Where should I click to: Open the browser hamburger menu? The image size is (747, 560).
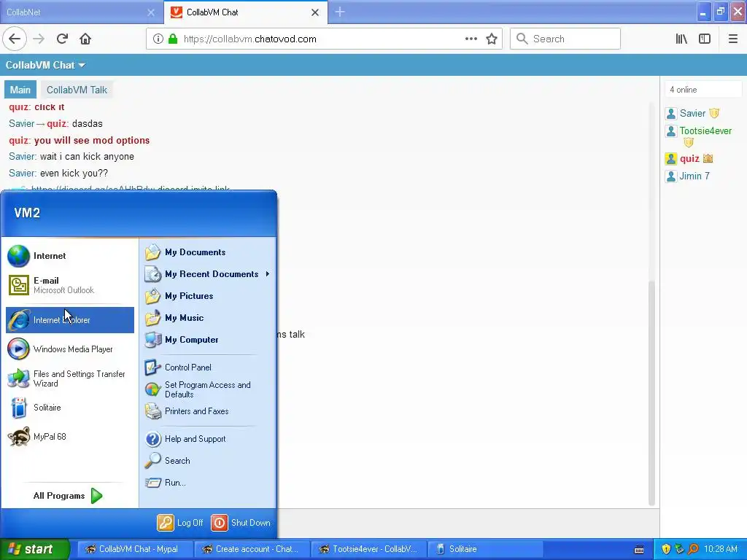point(732,39)
